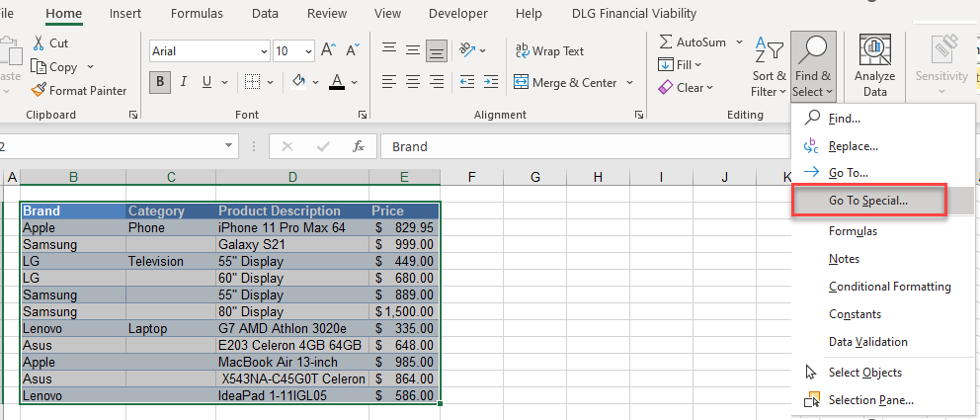
Task: Click the Format Painter brush icon
Action: 39,91
